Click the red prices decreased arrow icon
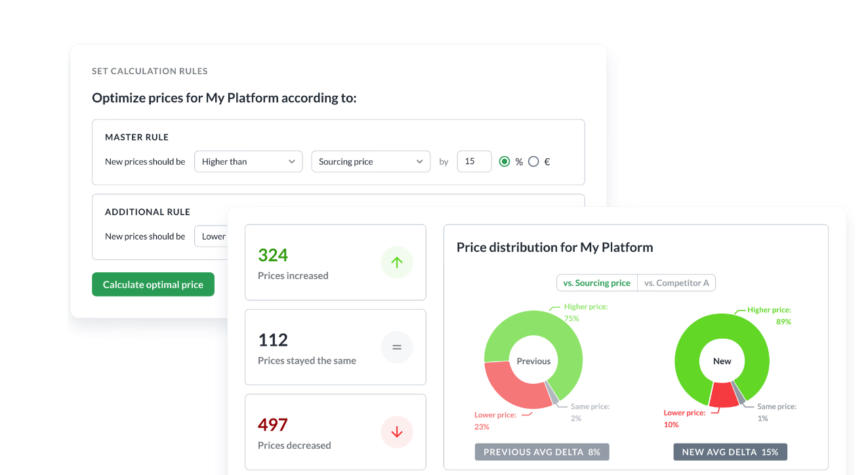The height and width of the screenshot is (475, 868). (x=396, y=432)
